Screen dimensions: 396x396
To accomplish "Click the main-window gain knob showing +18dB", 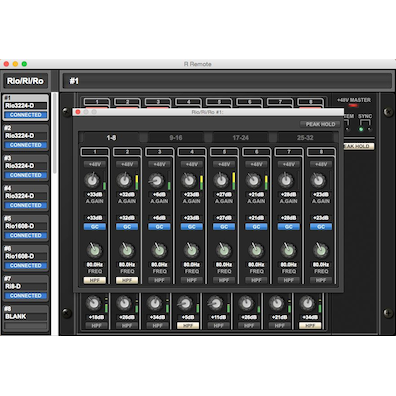I will point(94,303).
